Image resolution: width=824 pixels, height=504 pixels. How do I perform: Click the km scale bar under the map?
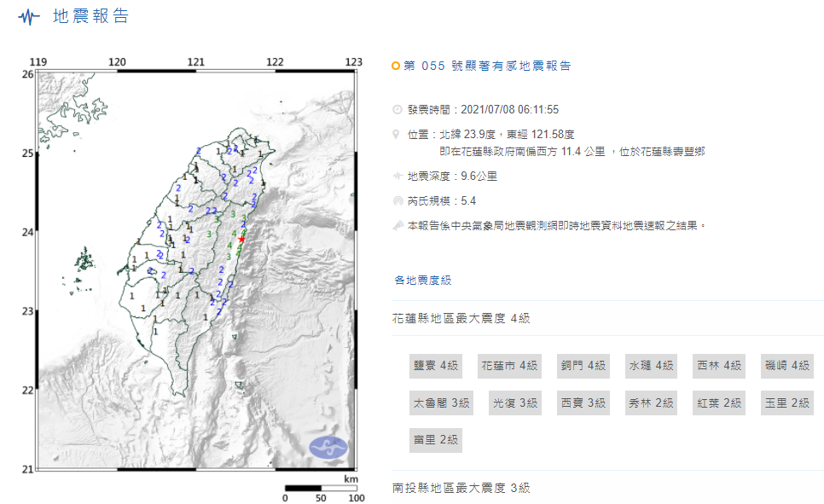click(x=321, y=489)
